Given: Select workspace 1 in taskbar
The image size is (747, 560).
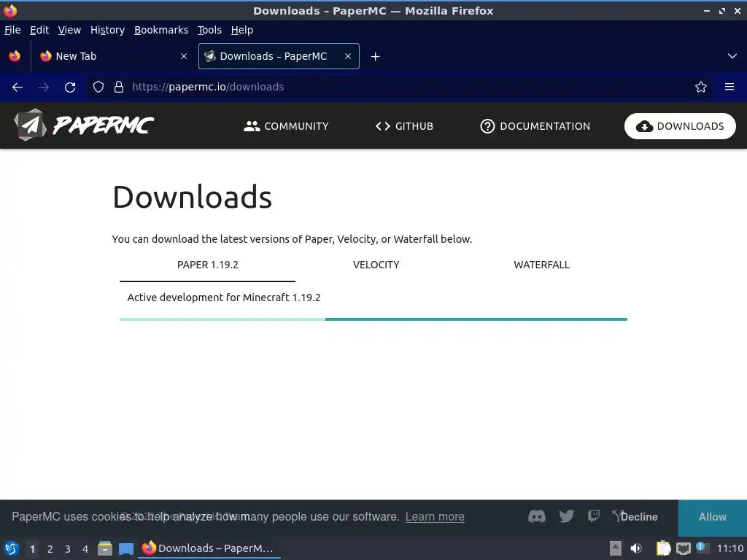Looking at the screenshot, I should tap(32, 549).
